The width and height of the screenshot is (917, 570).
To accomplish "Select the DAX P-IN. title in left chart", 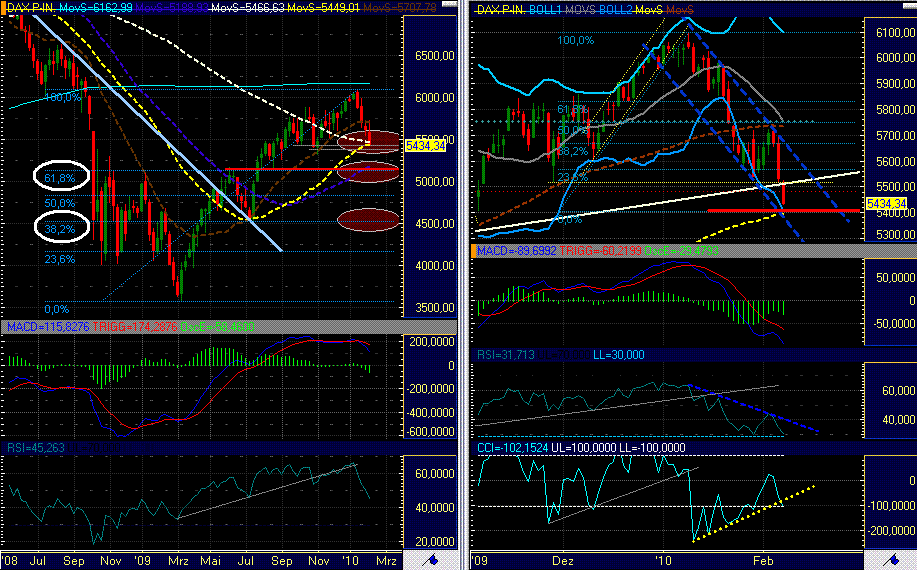I will (32, 8).
